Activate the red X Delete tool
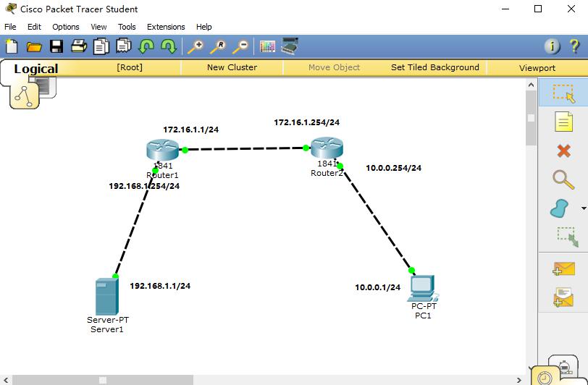This screenshot has width=588, height=385. (x=563, y=151)
